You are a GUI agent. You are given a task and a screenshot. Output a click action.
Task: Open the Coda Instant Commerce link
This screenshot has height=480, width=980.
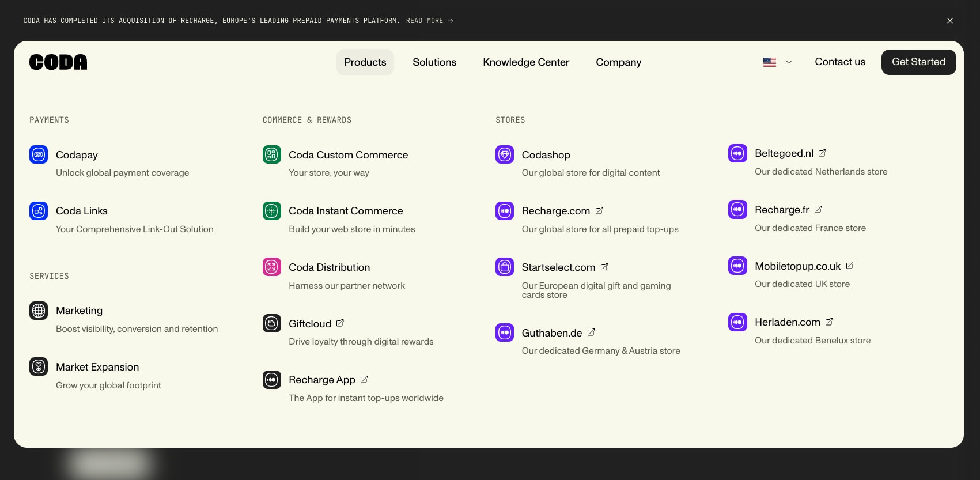point(346,211)
